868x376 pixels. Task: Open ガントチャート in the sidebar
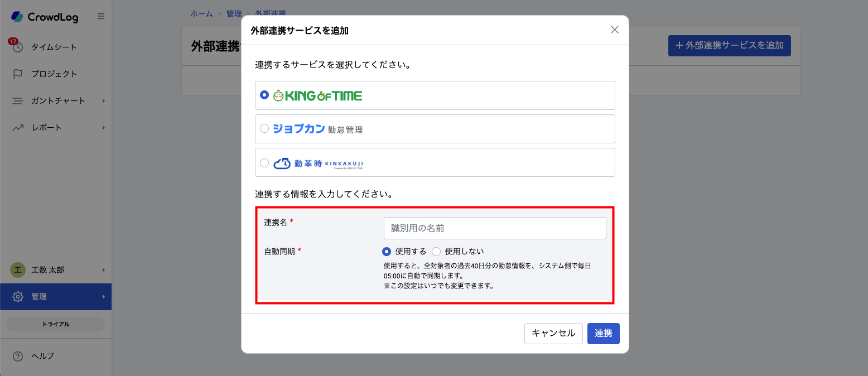56,101
